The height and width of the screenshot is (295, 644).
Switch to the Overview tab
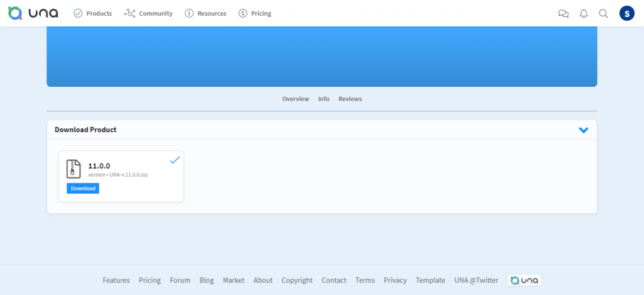(296, 99)
